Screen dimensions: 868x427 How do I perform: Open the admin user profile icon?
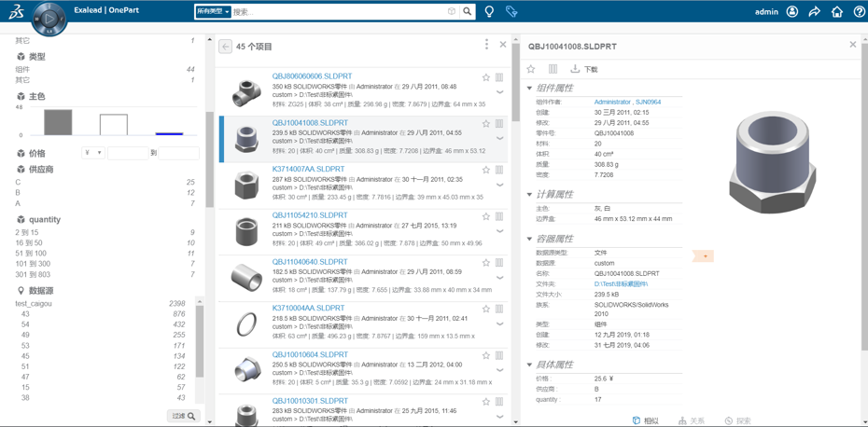(792, 12)
